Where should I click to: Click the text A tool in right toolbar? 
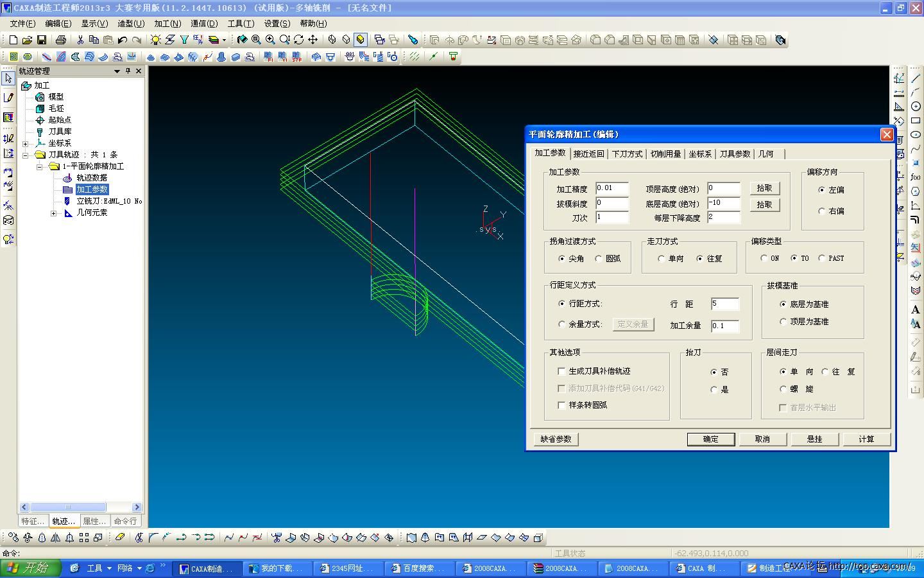coord(916,309)
